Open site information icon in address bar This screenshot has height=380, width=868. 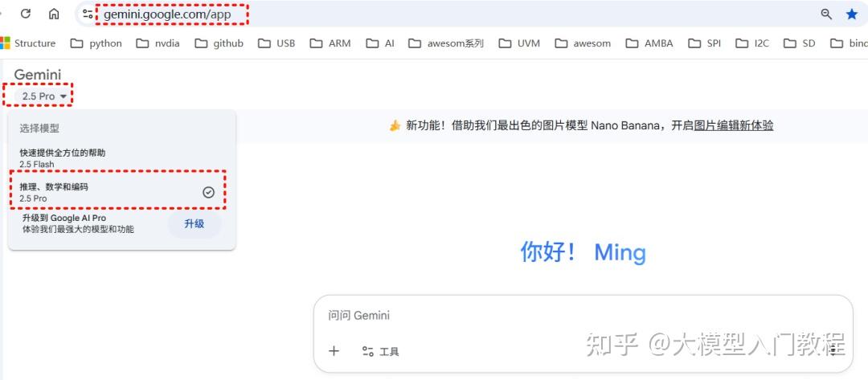pyautogui.click(x=88, y=14)
